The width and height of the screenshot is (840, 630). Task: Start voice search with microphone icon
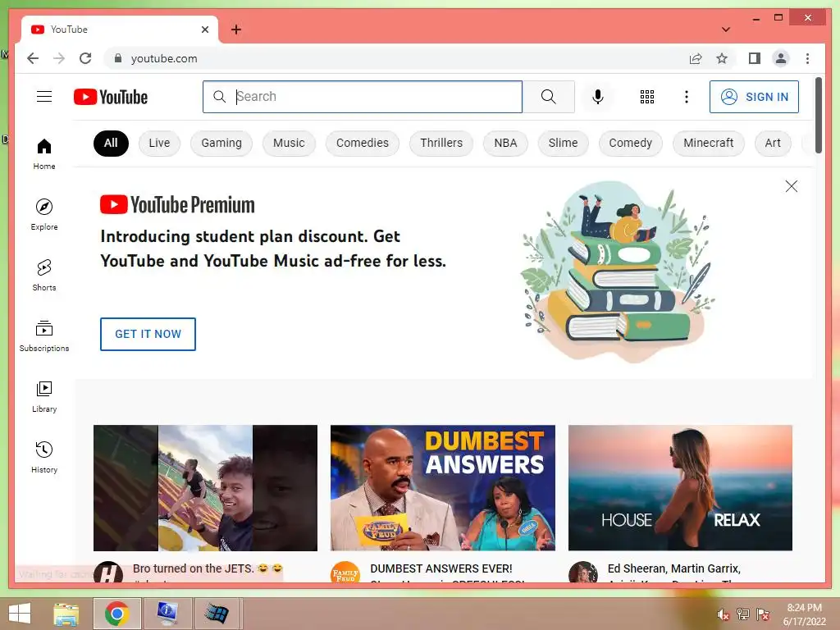(598, 97)
